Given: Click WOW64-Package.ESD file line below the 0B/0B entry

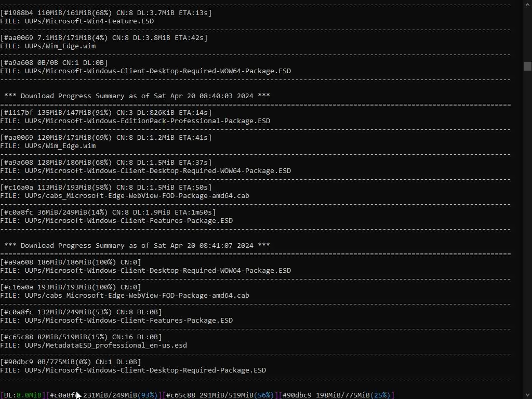Looking at the screenshot, I should [145, 71].
